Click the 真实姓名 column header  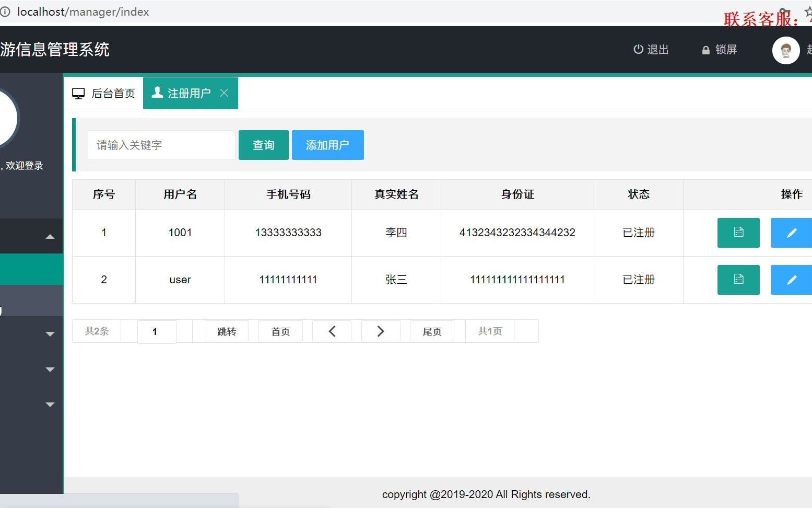coord(396,194)
